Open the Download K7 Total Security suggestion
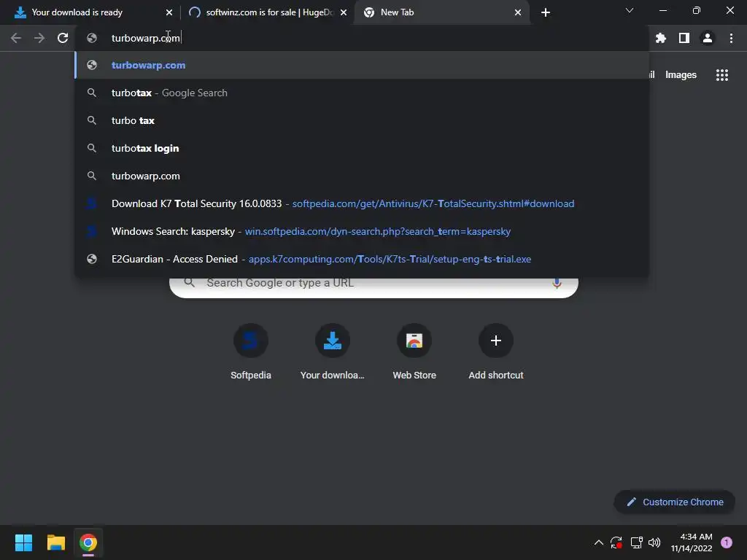 point(362,203)
